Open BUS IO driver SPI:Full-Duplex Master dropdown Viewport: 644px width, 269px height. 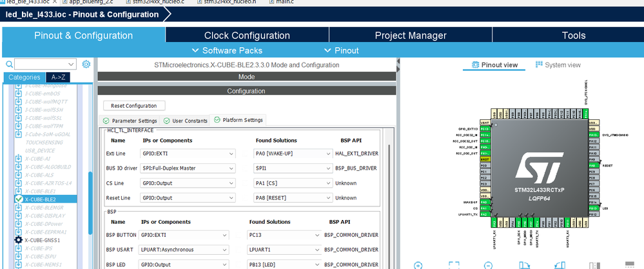188,168
